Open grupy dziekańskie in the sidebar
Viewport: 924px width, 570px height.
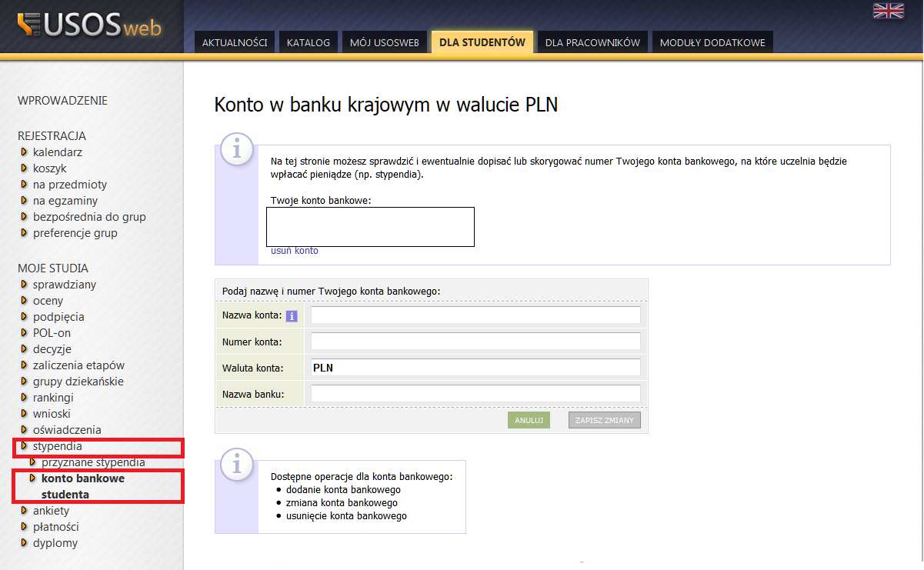[78, 382]
